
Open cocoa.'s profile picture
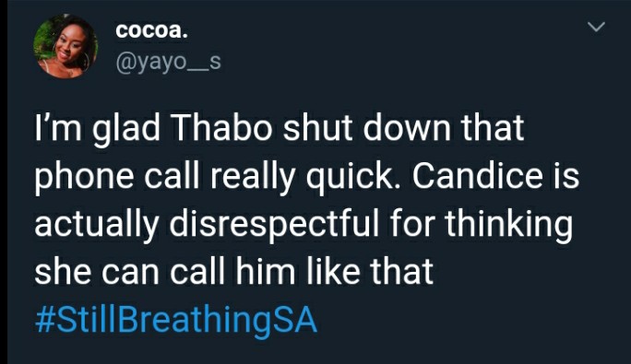[x=65, y=46]
